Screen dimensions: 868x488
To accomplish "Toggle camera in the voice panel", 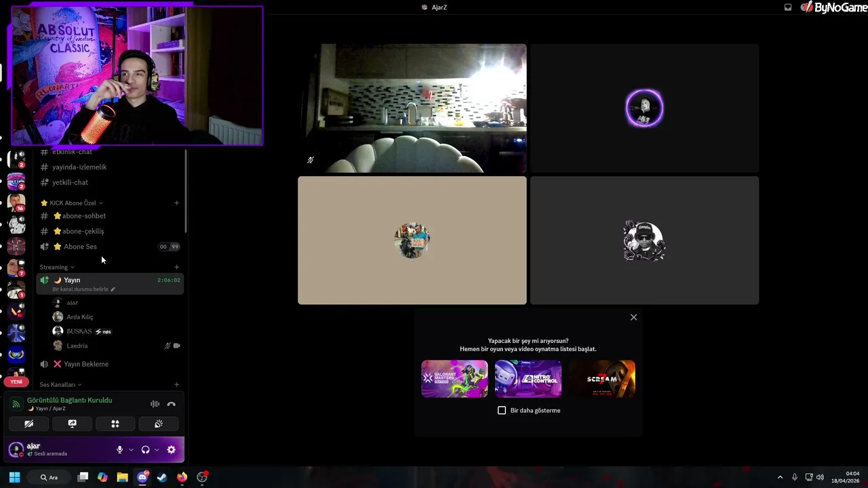I will [28, 424].
